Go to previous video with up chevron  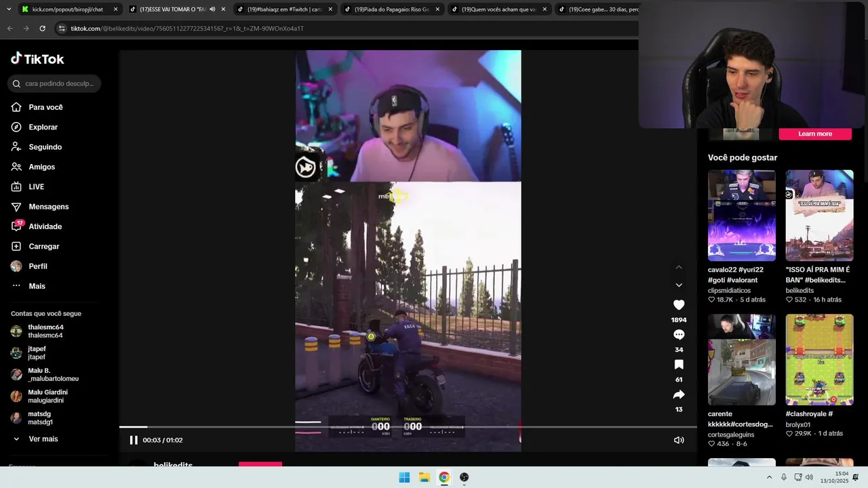(x=679, y=267)
